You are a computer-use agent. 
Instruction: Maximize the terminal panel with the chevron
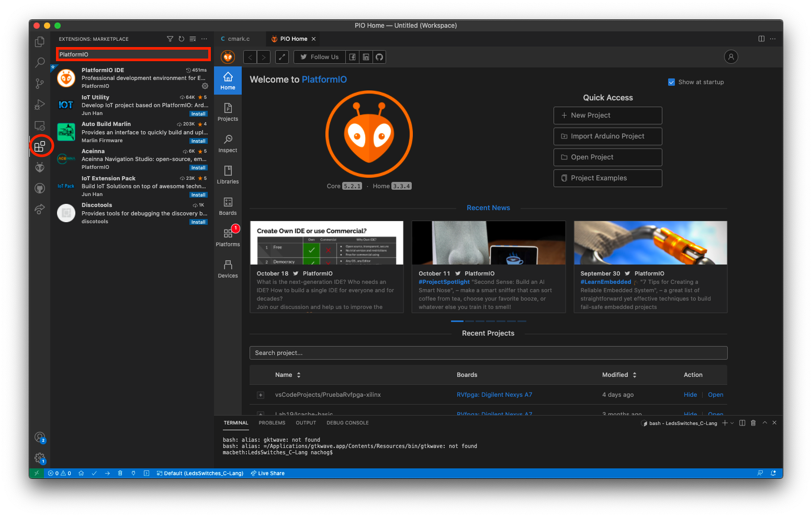coord(765,422)
